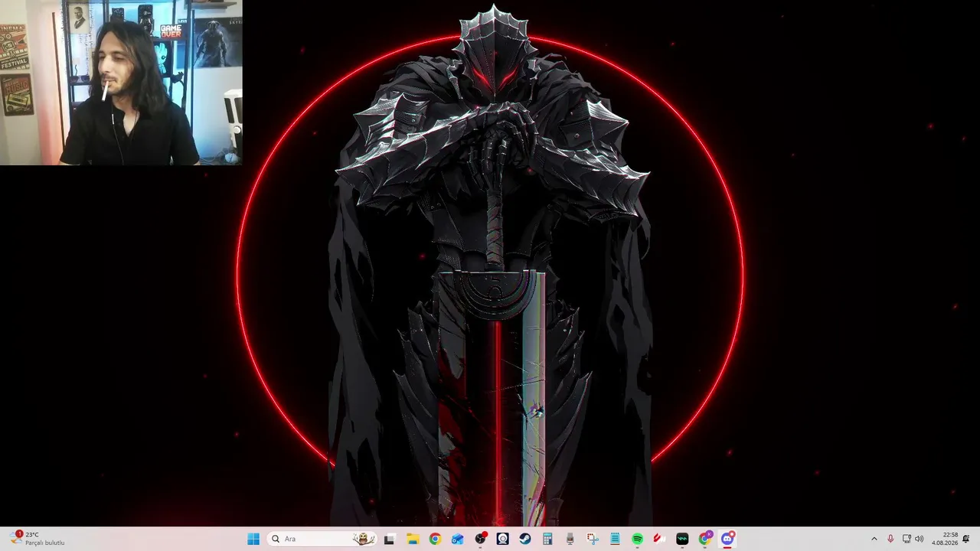Open the Calculator from the taskbar

(547, 539)
